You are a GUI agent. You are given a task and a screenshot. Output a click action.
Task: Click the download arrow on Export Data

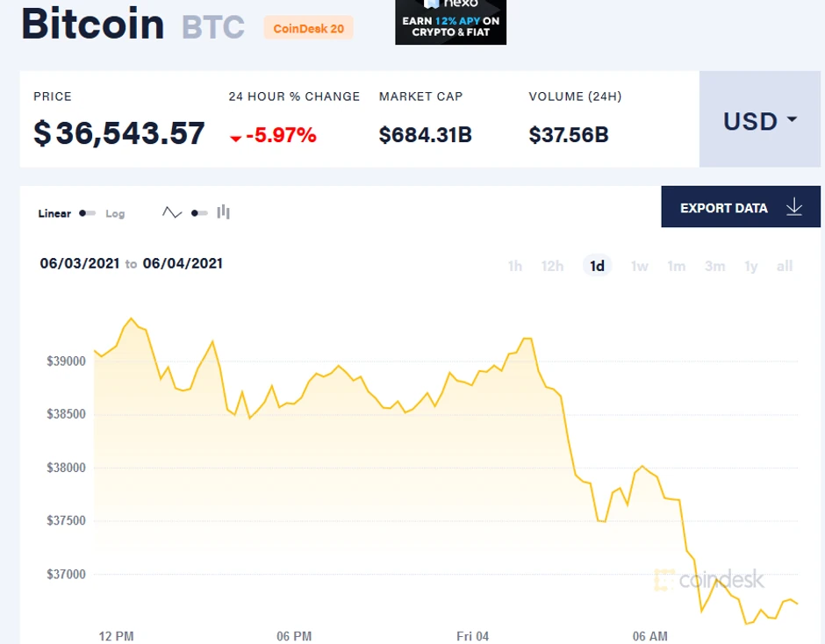click(794, 208)
